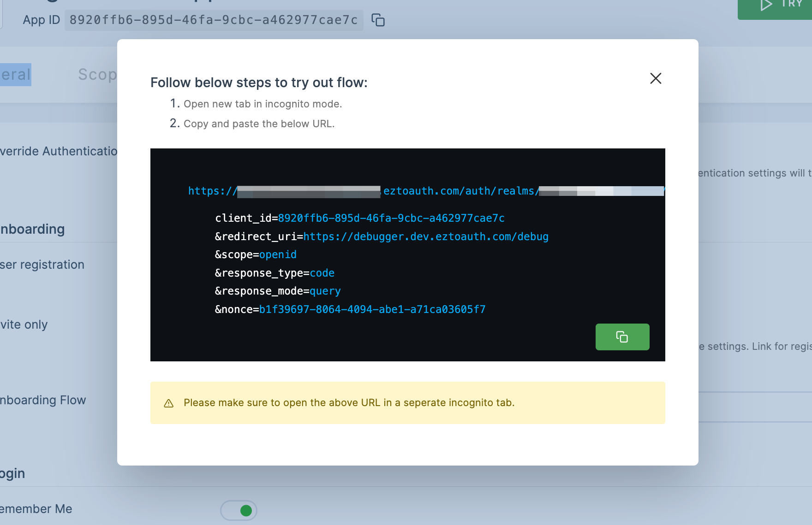Select the App ID value field
The image size is (812, 525).
tap(214, 20)
